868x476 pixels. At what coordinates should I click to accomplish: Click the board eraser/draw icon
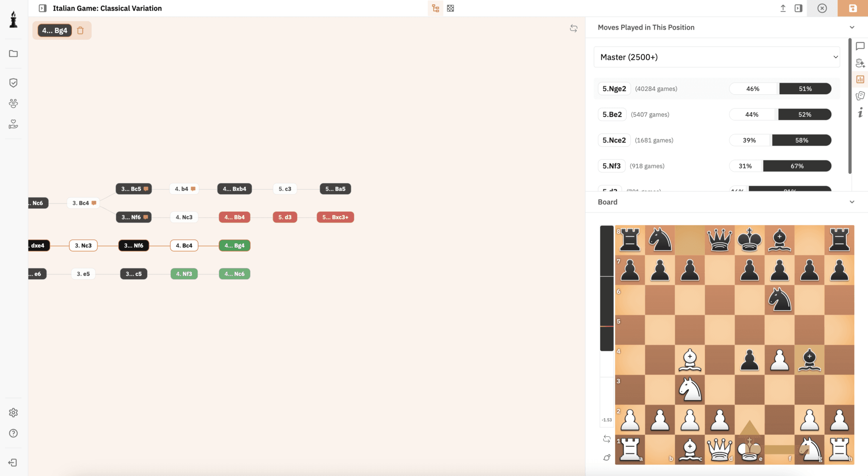tap(607, 457)
